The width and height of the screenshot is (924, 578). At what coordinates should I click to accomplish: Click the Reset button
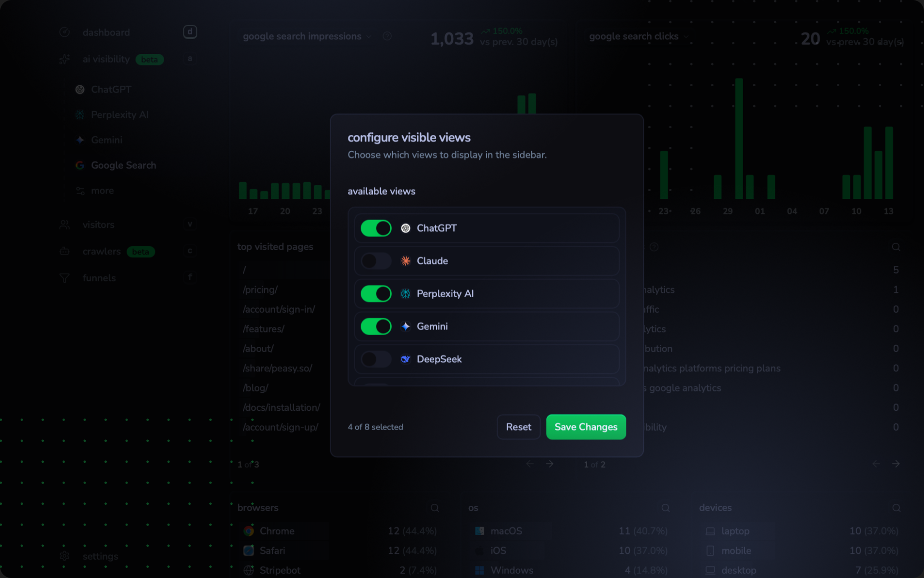pyautogui.click(x=518, y=427)
